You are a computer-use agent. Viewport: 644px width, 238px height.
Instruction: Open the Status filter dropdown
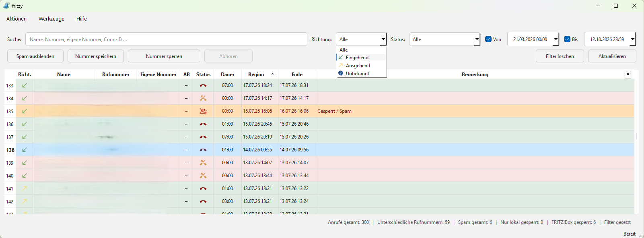click(444, 39)
